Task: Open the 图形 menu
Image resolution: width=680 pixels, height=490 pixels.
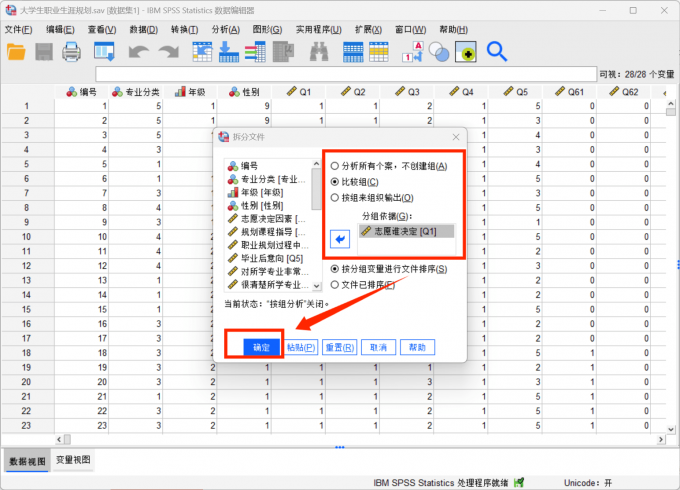Action: coord(267,29)
